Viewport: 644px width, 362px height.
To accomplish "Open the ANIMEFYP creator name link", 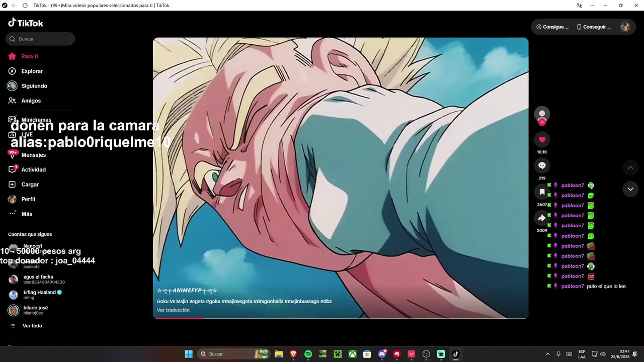I will [187, 291].
